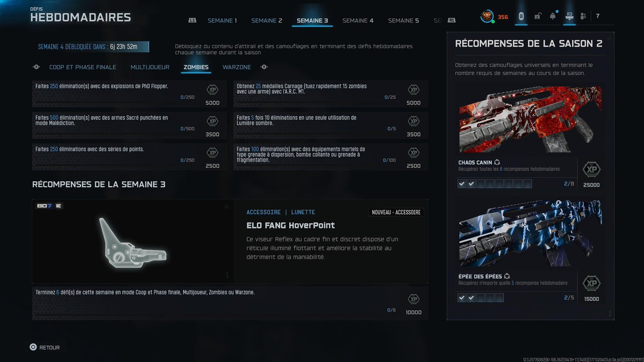Select the équipements mortels grenade challenge
644x362 pixels.
pos(331,157)
